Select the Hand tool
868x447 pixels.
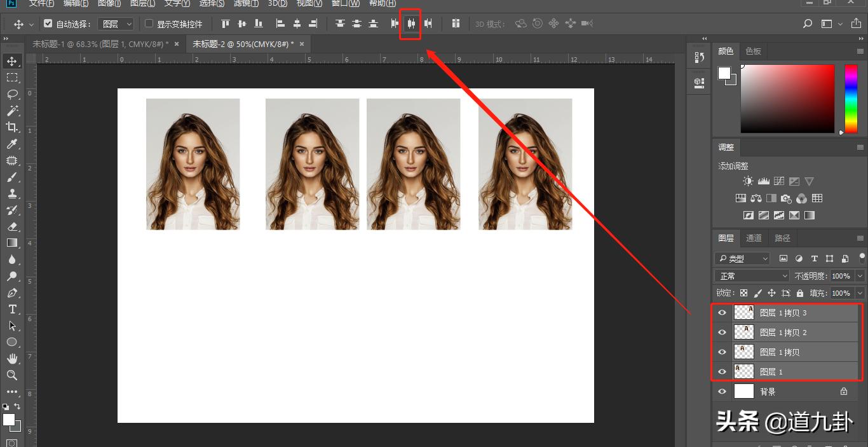pyautogui.click(x=12, y=359)
